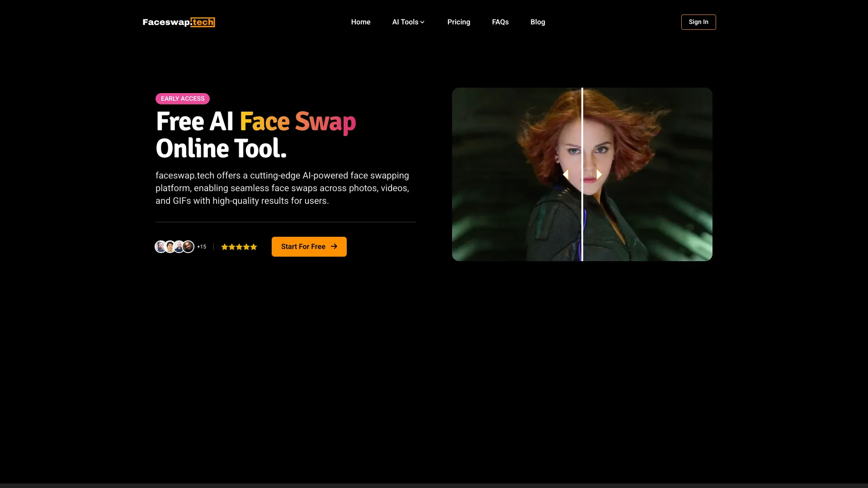
Task: Click the Home menu item
Action: 361,22
